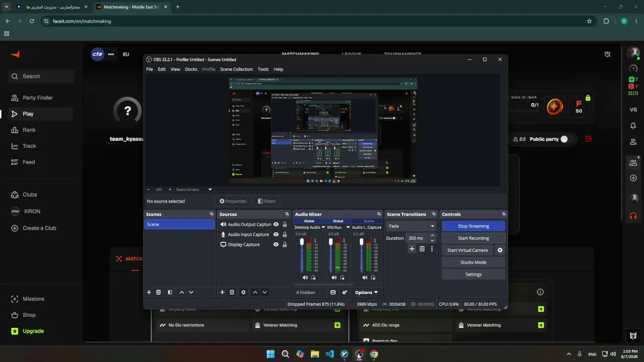
Task: Click the FACEIT logo in sidebar
Action: point(15,54)
